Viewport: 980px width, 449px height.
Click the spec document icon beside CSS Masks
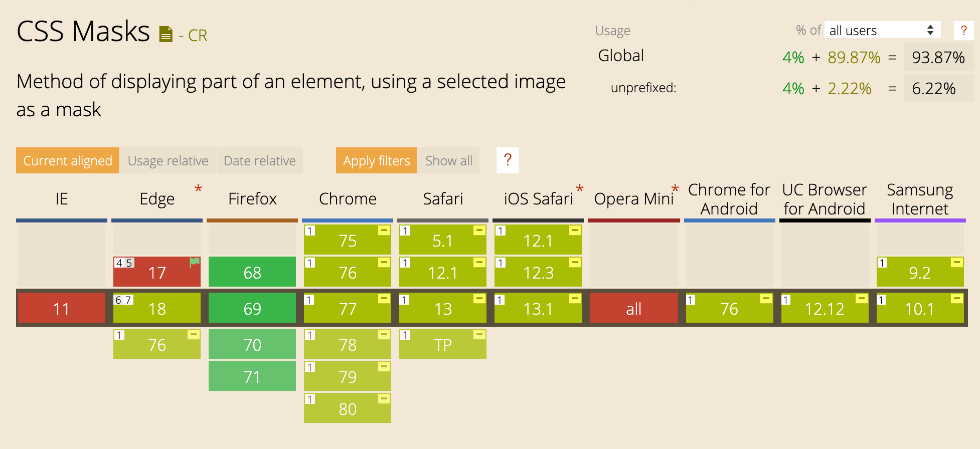(x=166, y=35)
